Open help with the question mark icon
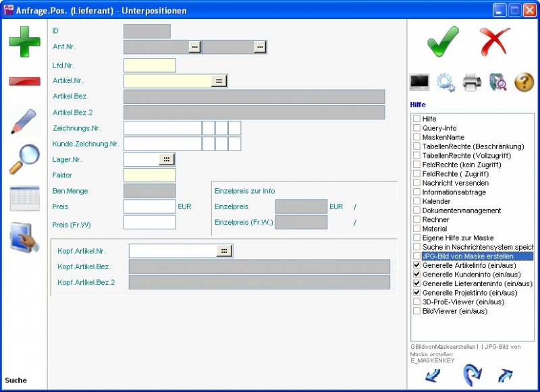 click(x=524, y=82)
